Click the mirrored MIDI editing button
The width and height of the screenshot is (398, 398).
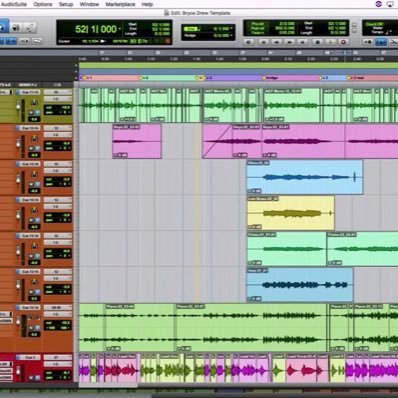[x=24, y=41]
